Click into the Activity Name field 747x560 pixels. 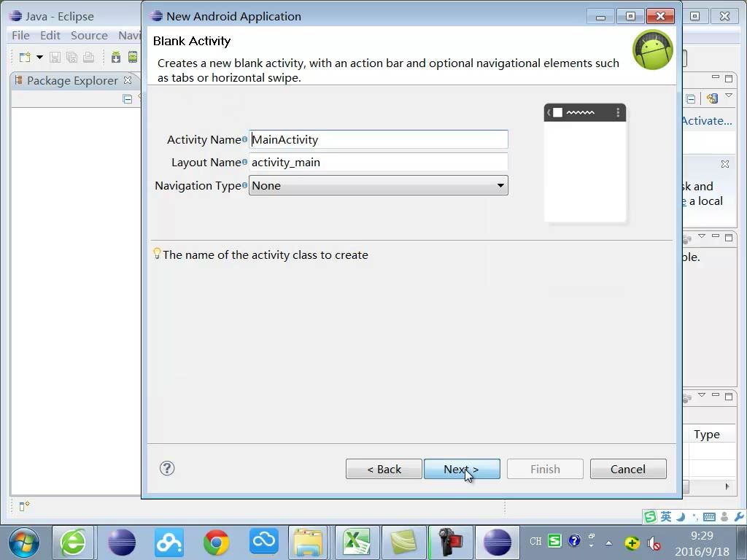point(379,139)
